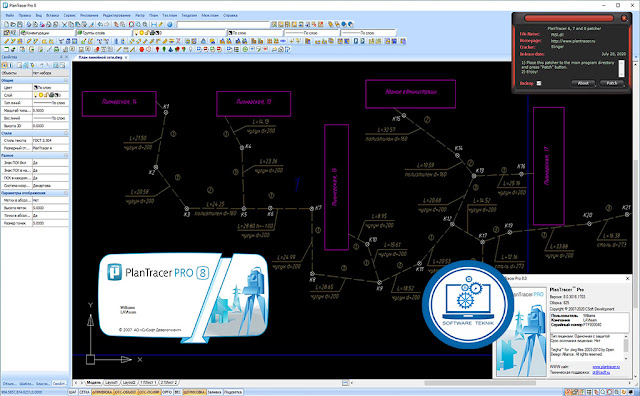Viewport: 640px width, 396px height.
Task: Click the yellow pencil icon in top toolbar
Action: pos(161,24)
